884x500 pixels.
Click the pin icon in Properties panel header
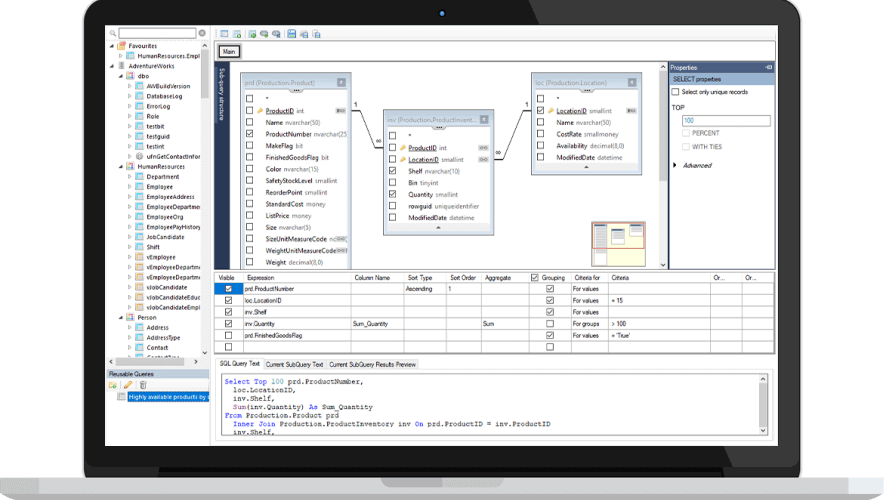[x=768, y=67]
